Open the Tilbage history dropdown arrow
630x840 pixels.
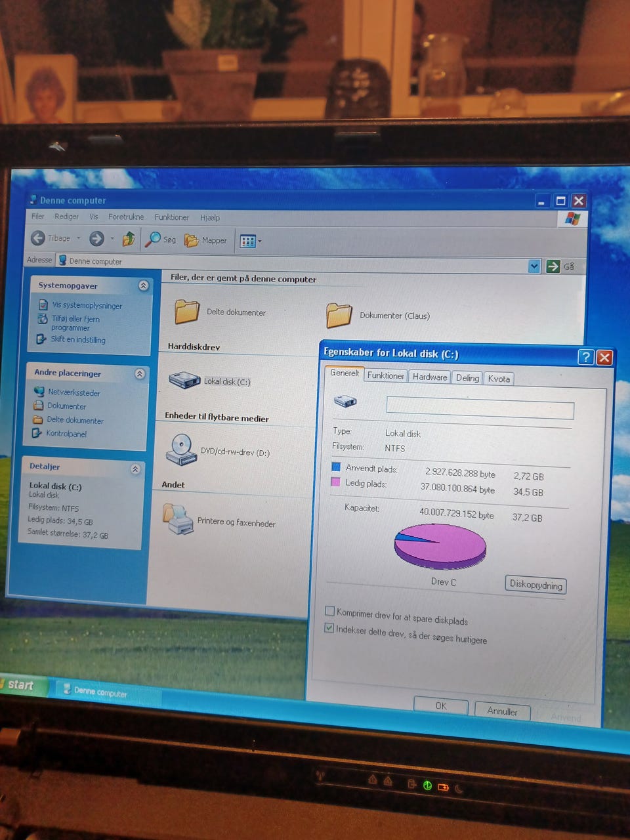click(x=79, y=238)
